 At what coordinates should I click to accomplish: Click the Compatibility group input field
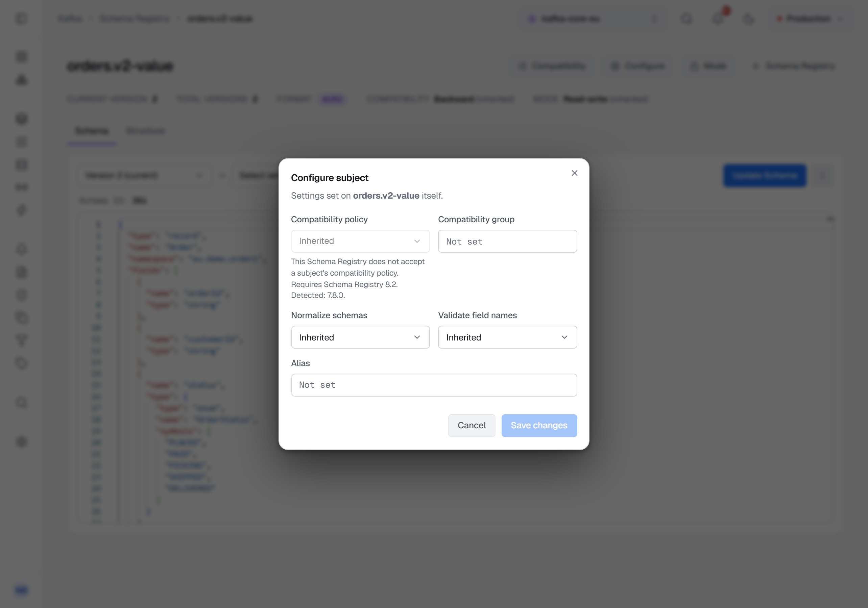click(507, 241)
